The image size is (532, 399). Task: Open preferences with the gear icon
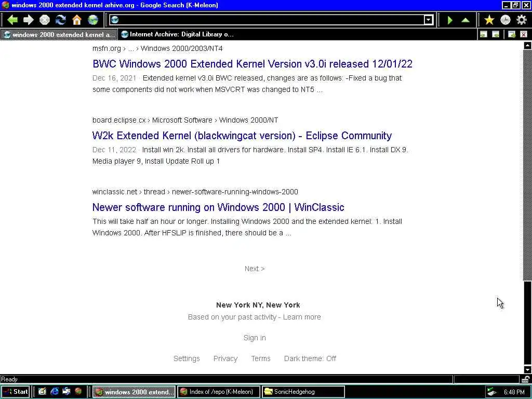pos(522,20)
